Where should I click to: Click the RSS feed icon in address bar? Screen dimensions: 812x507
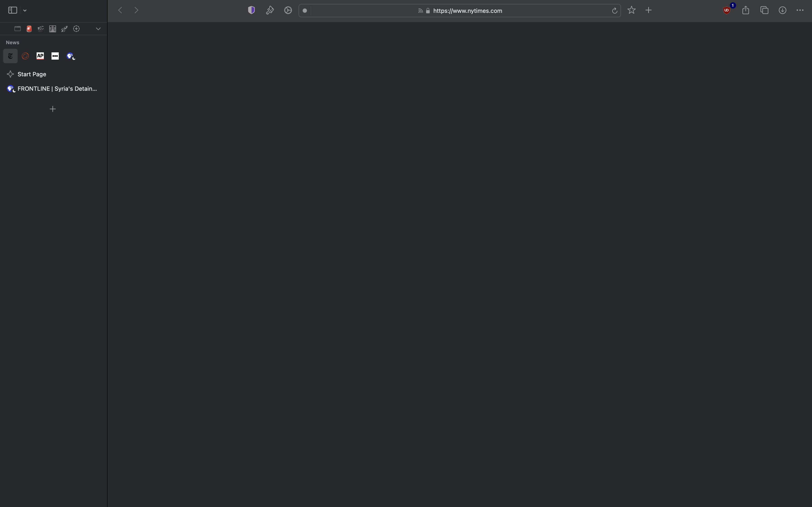[420, 10]
